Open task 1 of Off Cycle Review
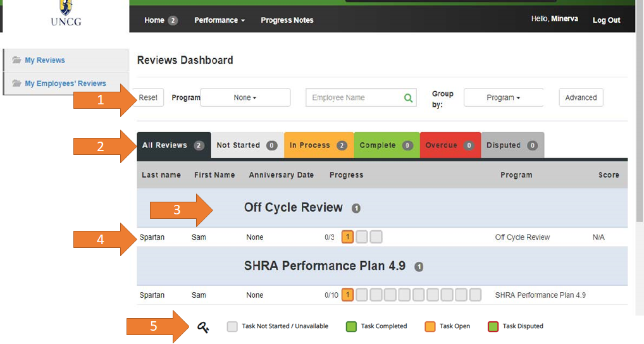Image resolution: width=644 pixels, height=344 pixels. pyautogui.click(x=347, y=237)
